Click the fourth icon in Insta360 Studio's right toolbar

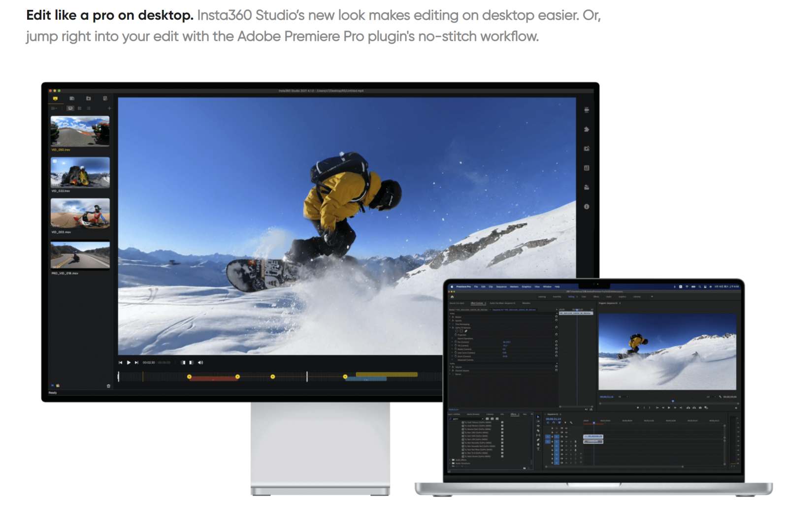[x=587, y=168]
